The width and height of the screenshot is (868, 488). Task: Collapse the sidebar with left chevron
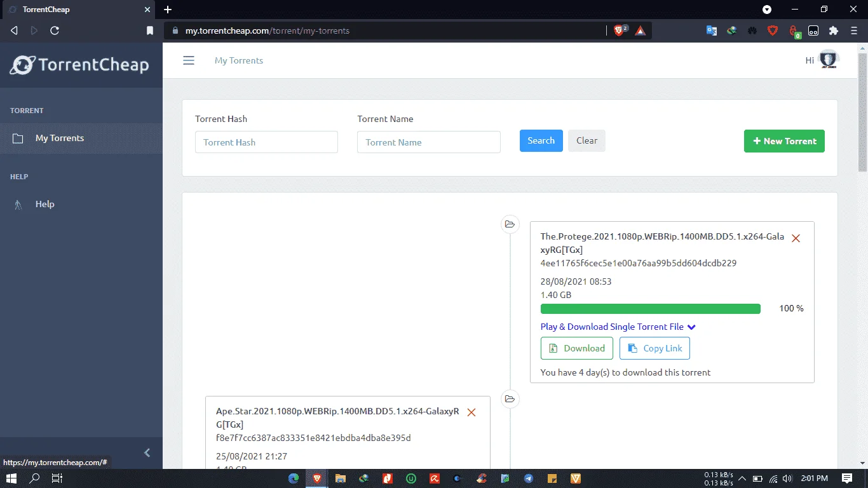147,452
